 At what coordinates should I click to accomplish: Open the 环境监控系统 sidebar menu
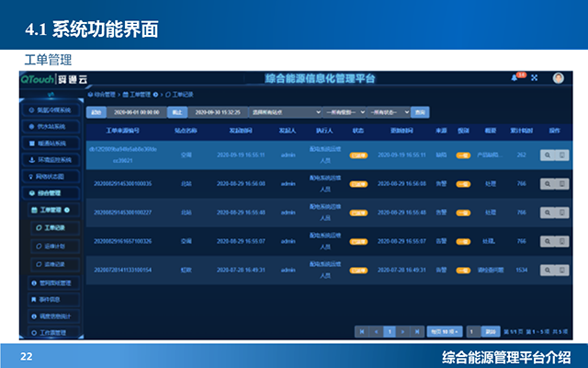pyautogui.click(x=51, y=159)
